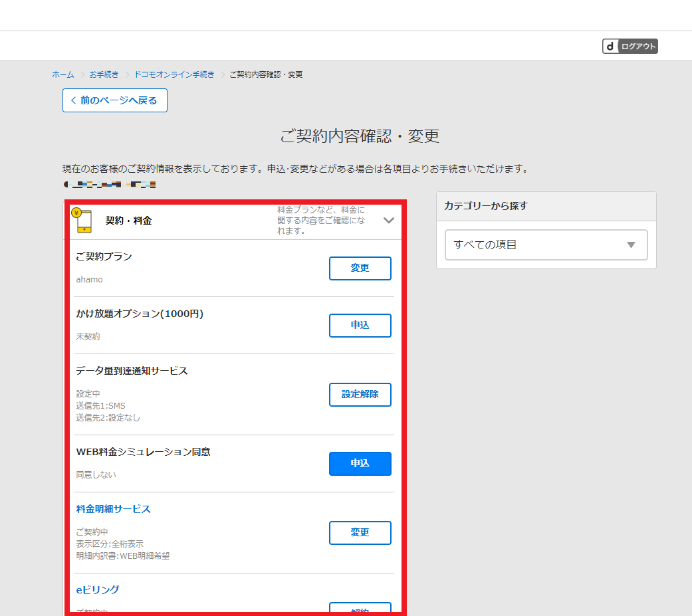The width and height of the screenshot is (692, 616).
Task: Click the ご契約内容確認・変更 breadcrumb text
Action: click(x=266, y=74)
